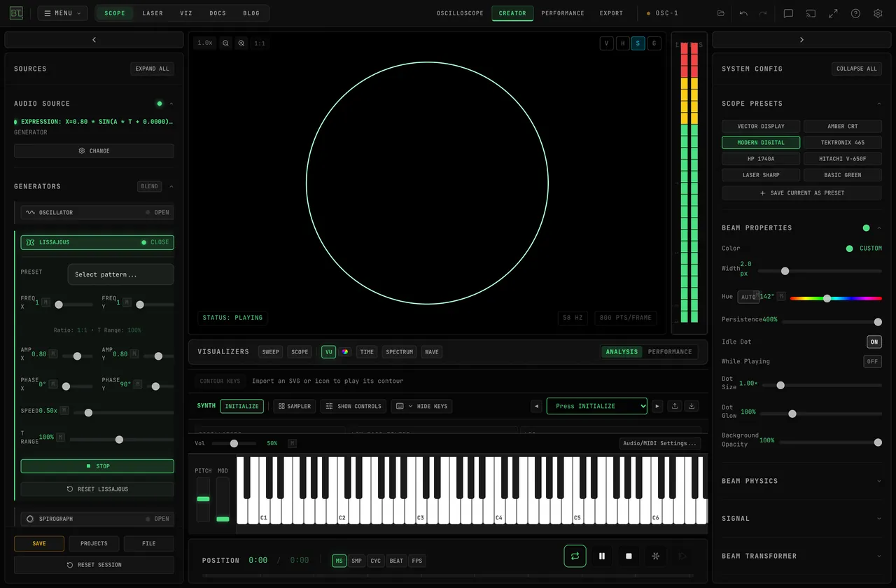Screen dimensions: 896x588
Task: Go to the next synth preset arrow
Action: coord(657,406)
